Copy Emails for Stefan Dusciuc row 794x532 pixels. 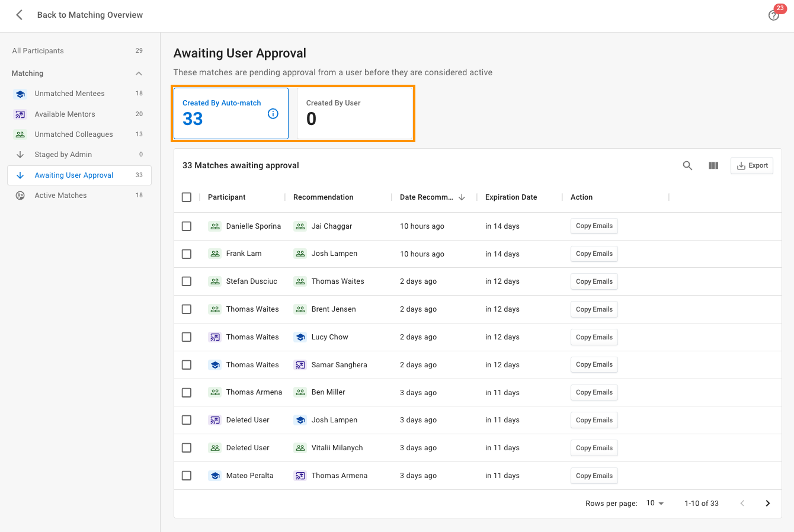[x=594, y=281]
